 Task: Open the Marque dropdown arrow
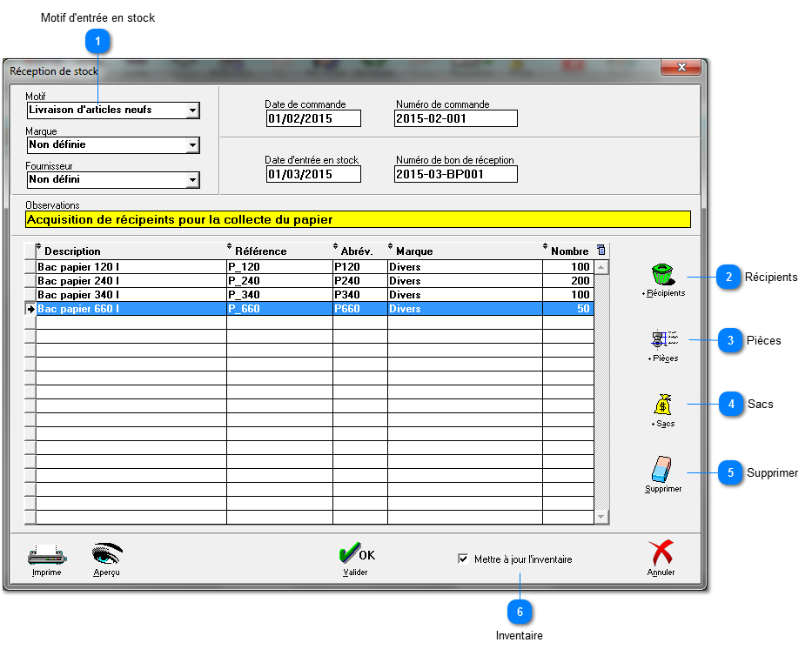[x=193, y=145]
